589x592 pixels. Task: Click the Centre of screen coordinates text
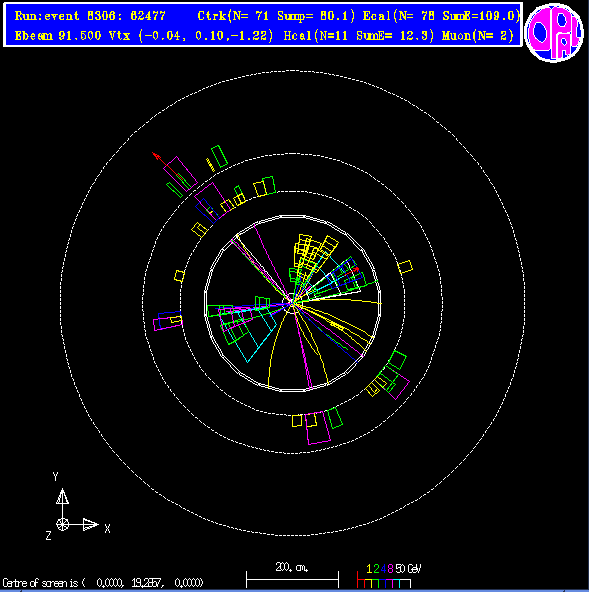(103, 583)
